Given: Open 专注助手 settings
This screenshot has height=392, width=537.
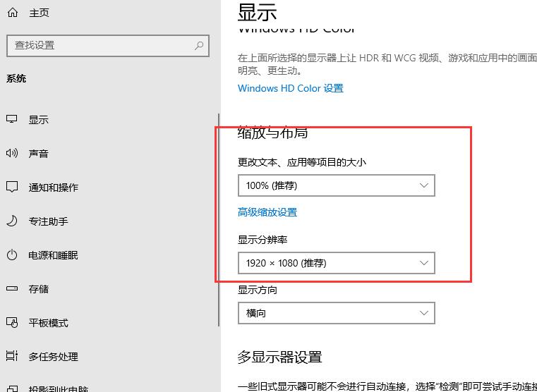Looking at the screenshot, I should point(48,221).
